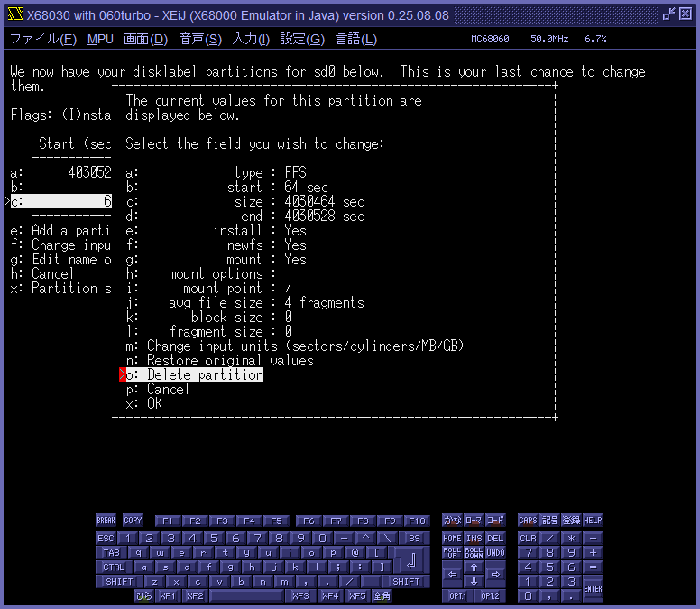Click the F10 function key
This screenshot has height=609, width=700.
[417, 521]
